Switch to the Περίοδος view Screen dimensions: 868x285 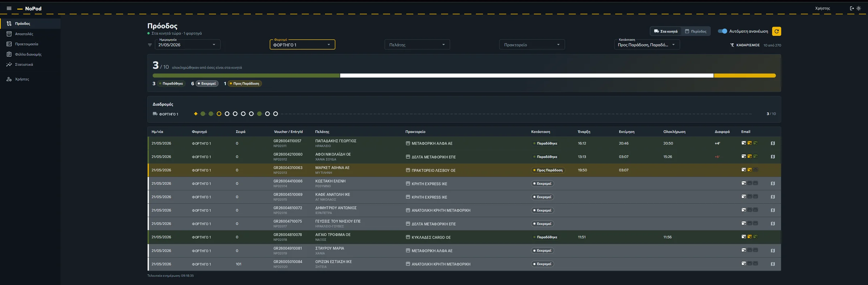point(695,32)
